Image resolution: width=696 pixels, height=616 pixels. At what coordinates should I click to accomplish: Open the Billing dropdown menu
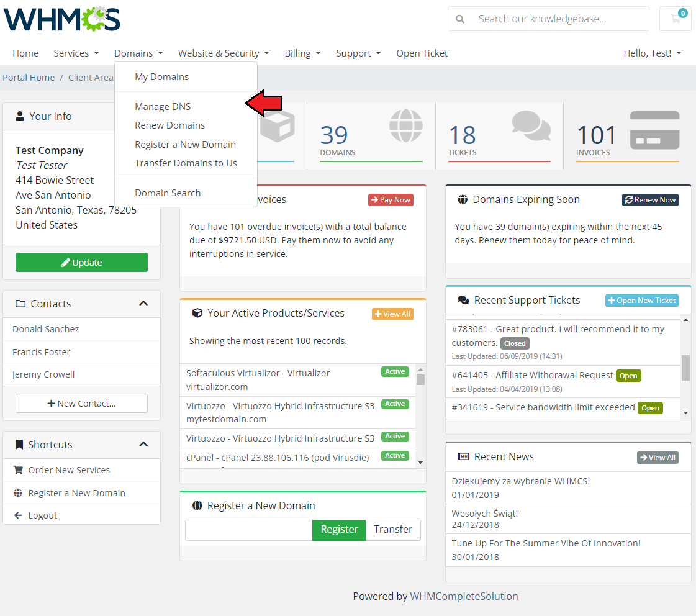pos(303,53)
